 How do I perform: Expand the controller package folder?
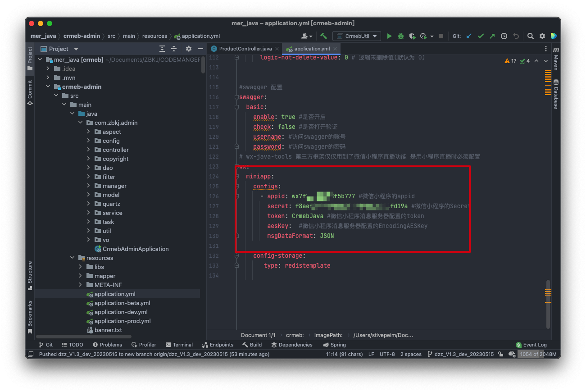[x=89, y=150]
